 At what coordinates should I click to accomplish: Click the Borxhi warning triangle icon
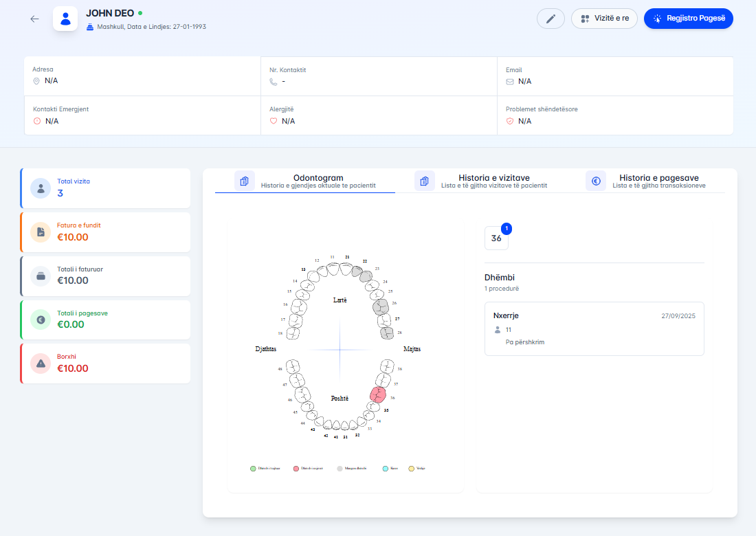tap(41, 363)
